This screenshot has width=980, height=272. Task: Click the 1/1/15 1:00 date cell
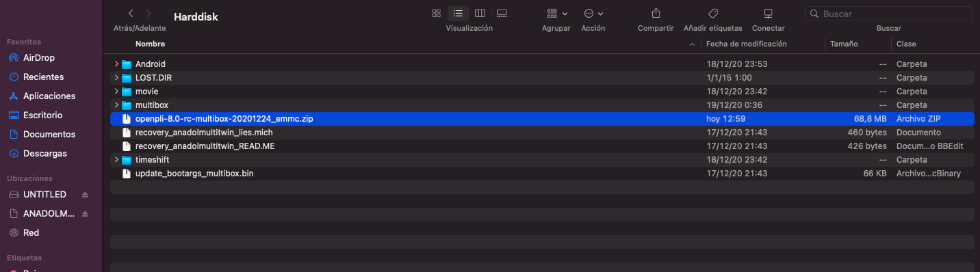pos(729,77)
